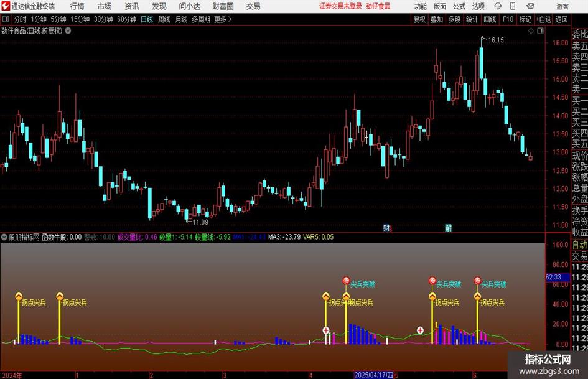Click the 2025/04/17 date label on axis

pos(374,375)
